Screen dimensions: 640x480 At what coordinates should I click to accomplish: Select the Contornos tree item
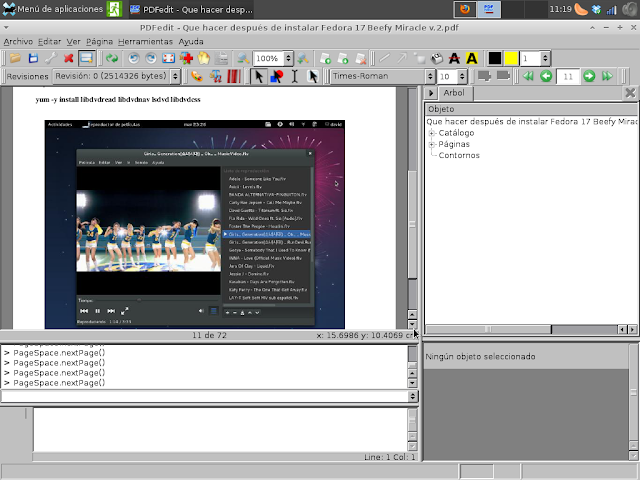click(459, 156)
